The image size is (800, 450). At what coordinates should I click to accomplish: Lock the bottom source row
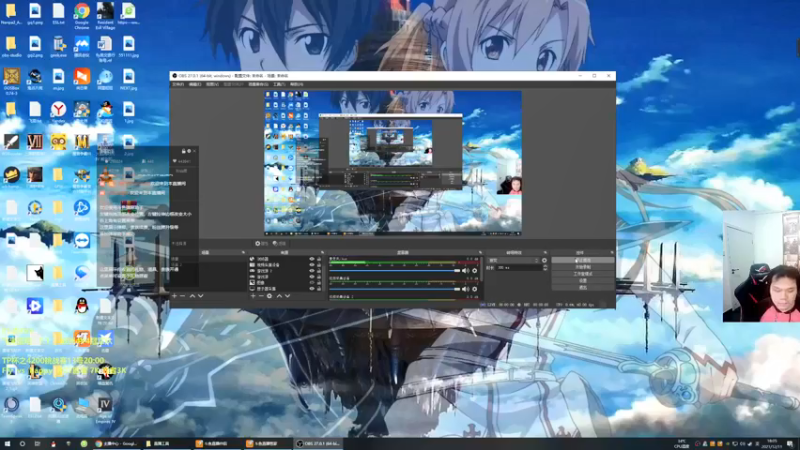[319, 289]
